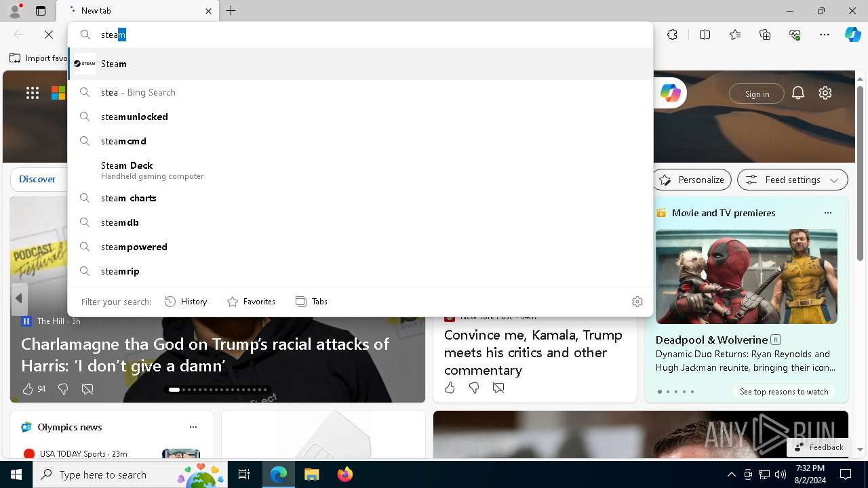The height and width of the screenshot is (488, 868).
Task: Like the Charlamagne story
Action: pos(28,389)
